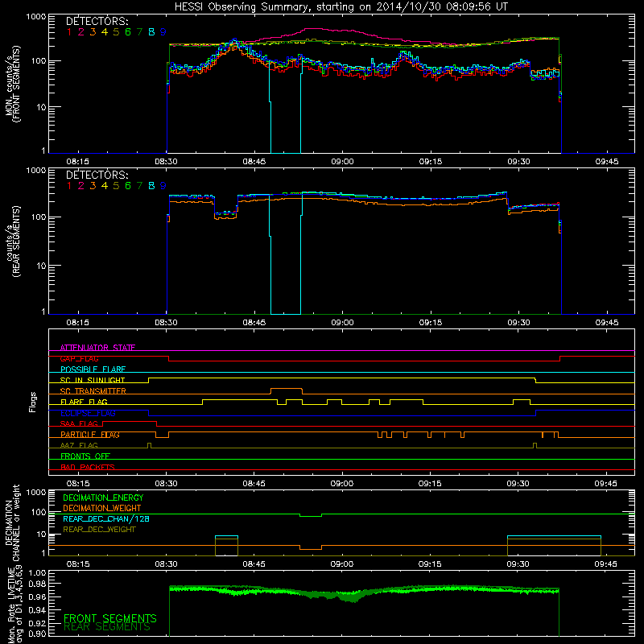Screen dimensions: 644x644
Task: Click the 0.98 y-axis label of livetime plot
Action: click(37, 584)
